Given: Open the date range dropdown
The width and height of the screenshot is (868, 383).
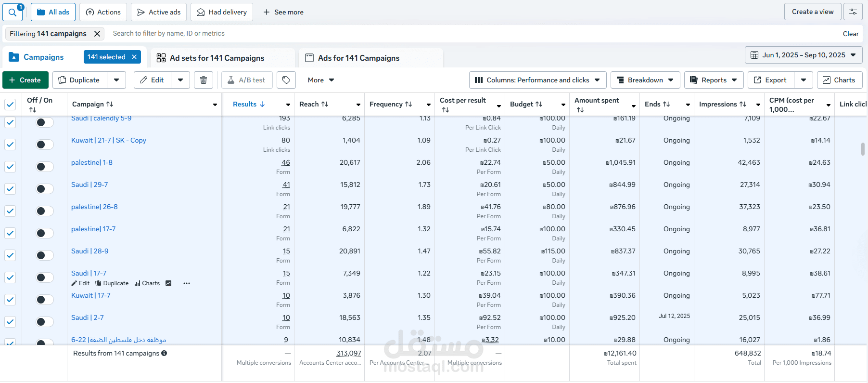Looking at the screenshot, I should (803, 55).
